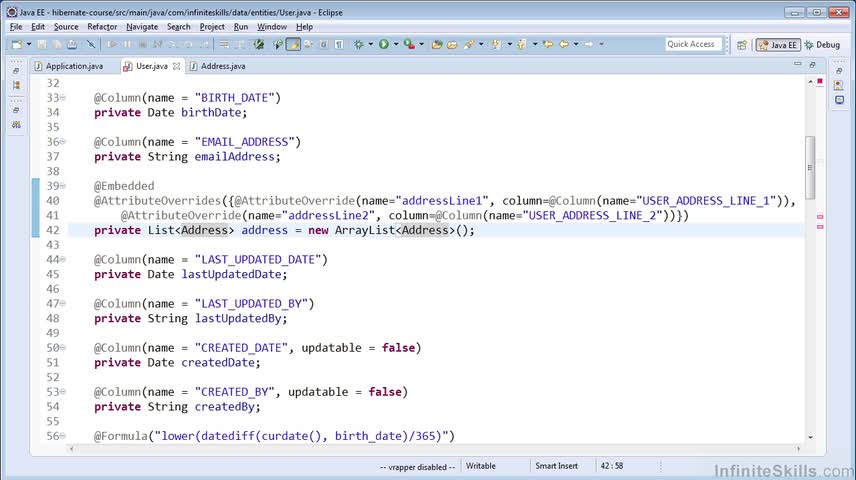856x480 pixels.
Task: Click the "Smart Insert" status entry
Action: (x=556, y=466)
